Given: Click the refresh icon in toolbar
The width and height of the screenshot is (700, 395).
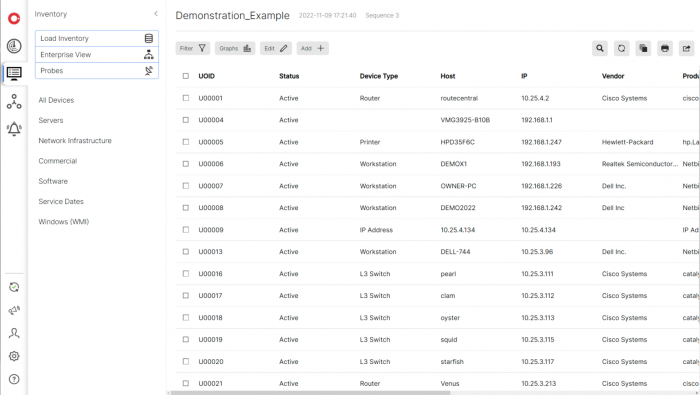Looking at the screenshot, I should [621, 48].
